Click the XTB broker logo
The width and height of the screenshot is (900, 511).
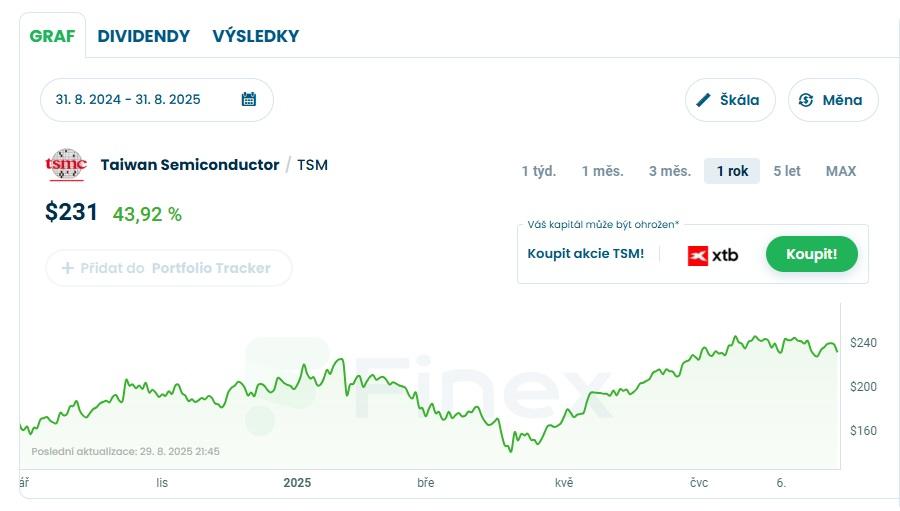click(x=713, y=255)
